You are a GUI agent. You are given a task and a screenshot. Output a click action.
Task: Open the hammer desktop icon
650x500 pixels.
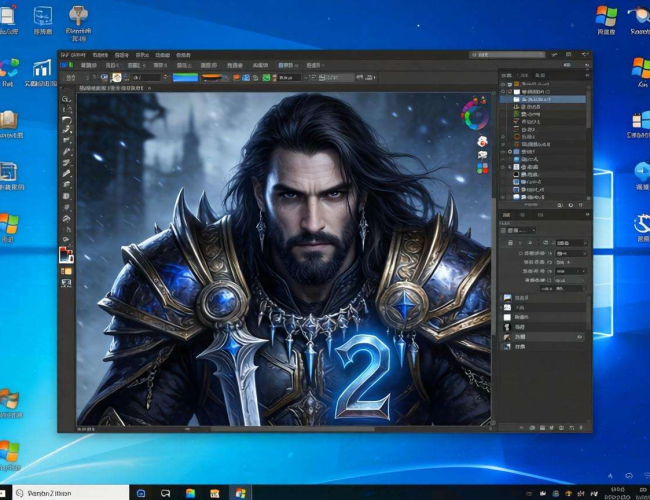point(78,24)
